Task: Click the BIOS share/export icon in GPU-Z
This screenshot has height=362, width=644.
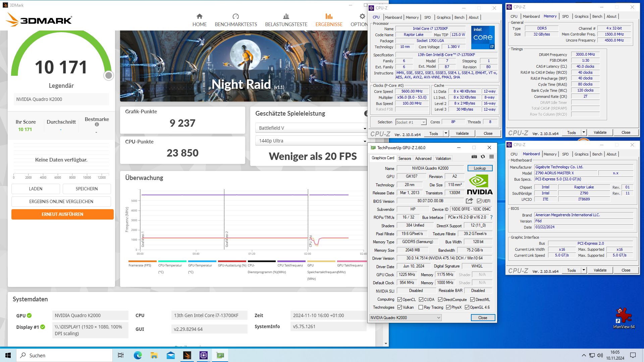Action: pyautogui.click(x=469, y=200)
